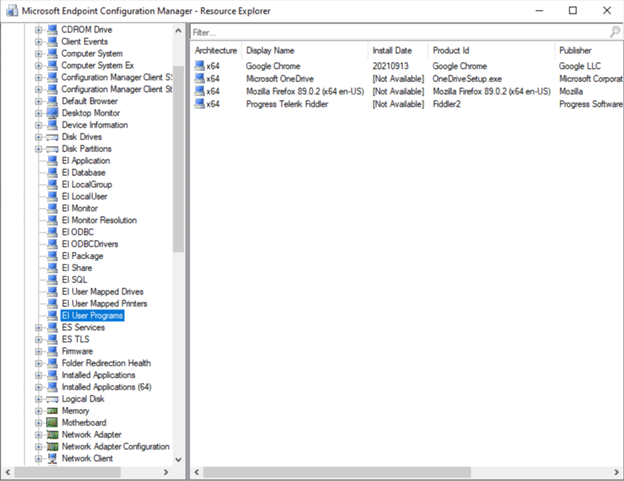Screen dimensions: 624x481
Task: Click the Network Client node icon
Action: [x=52, y=458]
